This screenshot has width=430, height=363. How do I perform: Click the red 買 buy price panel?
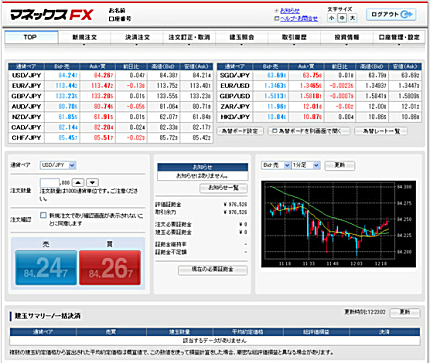110,268
